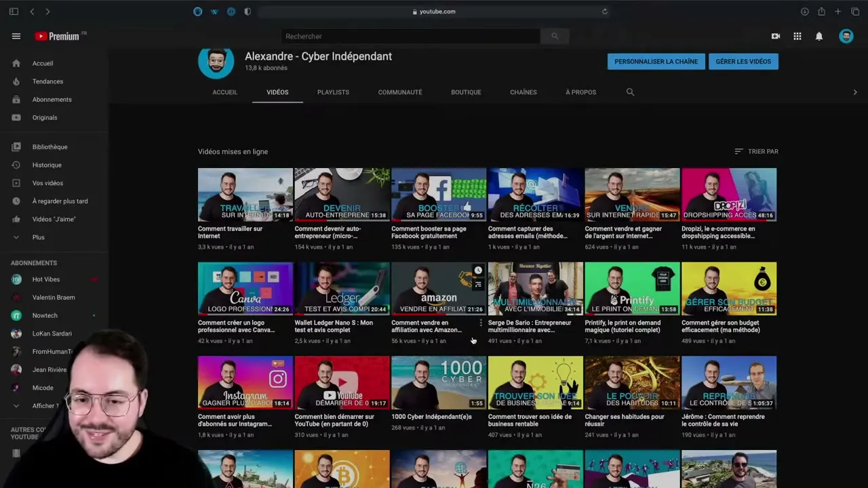868x488 pixels.
Task: Open YouTube notifications bell
Action: (x=818, y=36)
